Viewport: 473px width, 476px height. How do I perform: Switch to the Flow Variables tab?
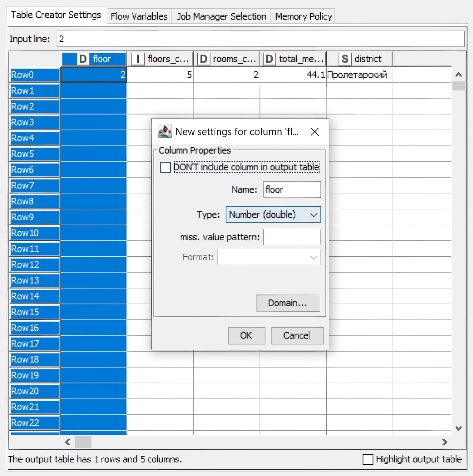[x=139, y=16]
